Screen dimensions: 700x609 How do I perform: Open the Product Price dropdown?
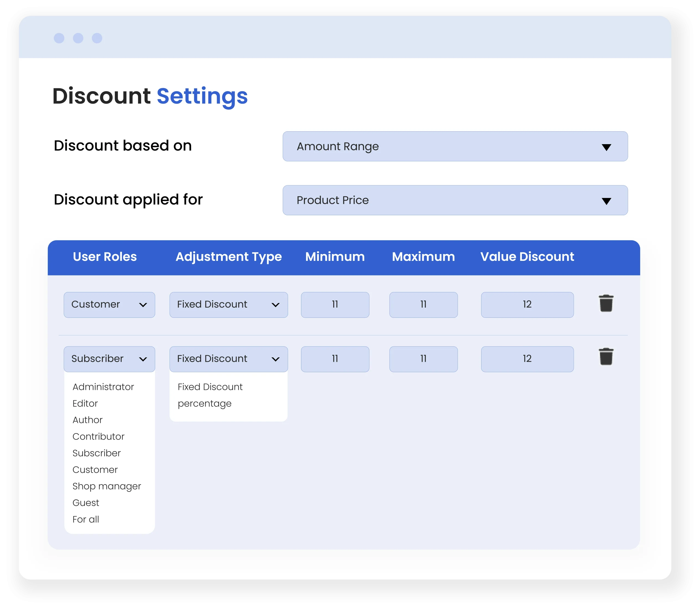pyautogui.click(x=455, y=200)
